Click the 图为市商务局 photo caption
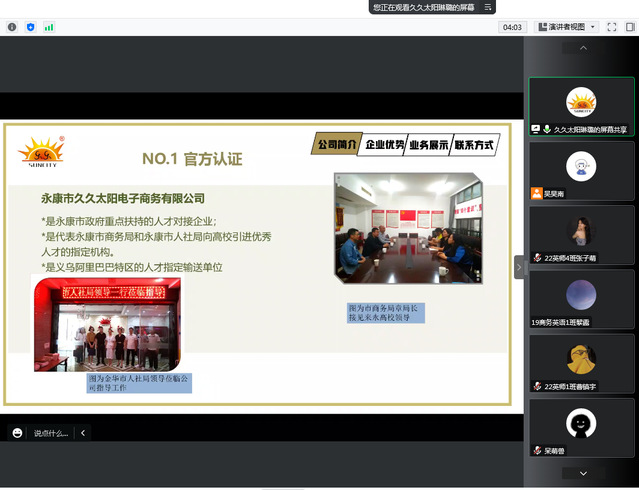 point(386,313)
